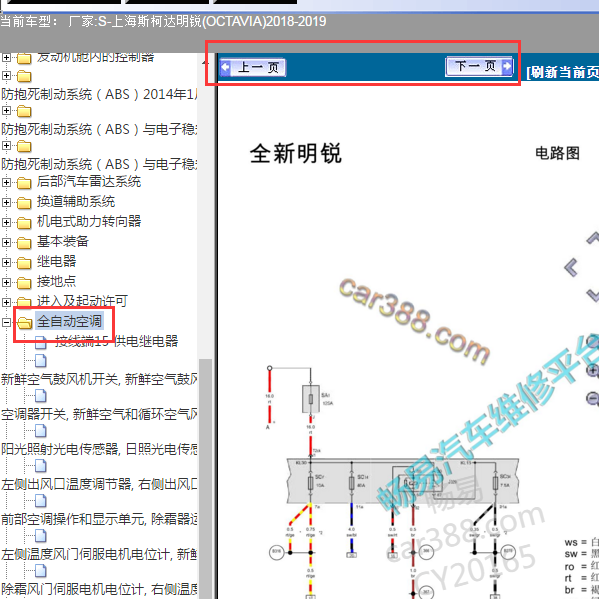Open the 前部空调操作和显示单元 diagram entry
Image resolution: width=599 pixels, height=599 pixels.
(99, 519)
